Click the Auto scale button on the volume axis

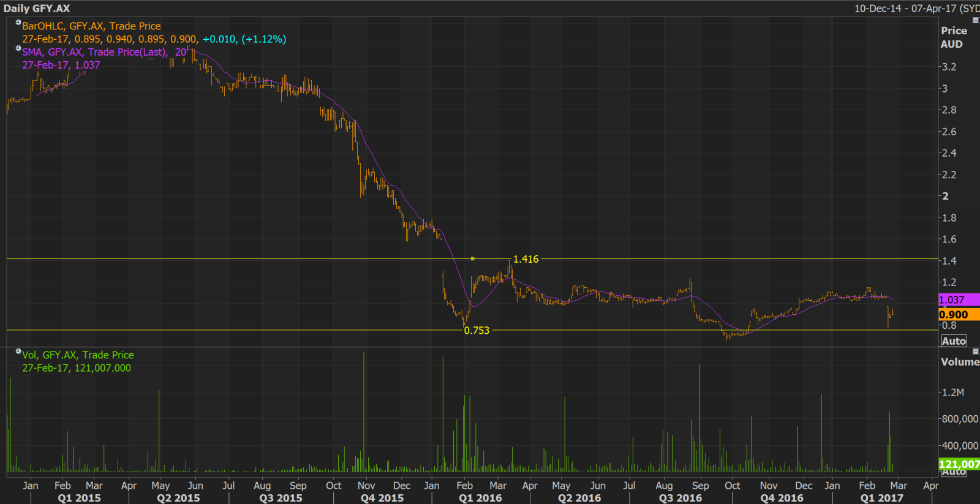point(954,473)
